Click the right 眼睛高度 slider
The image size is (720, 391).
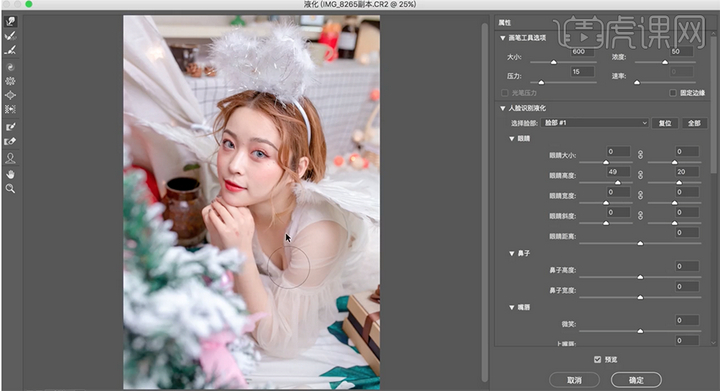(675, 183)
